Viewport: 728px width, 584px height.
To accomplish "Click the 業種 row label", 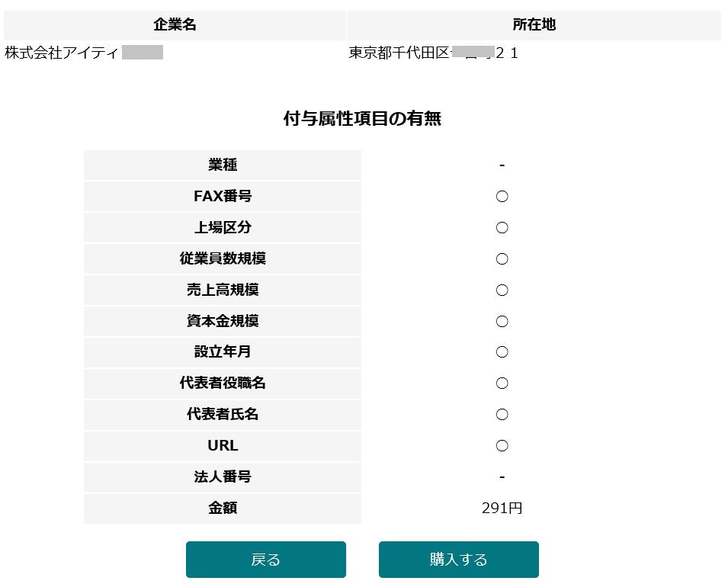I will (x=223, y=165).
